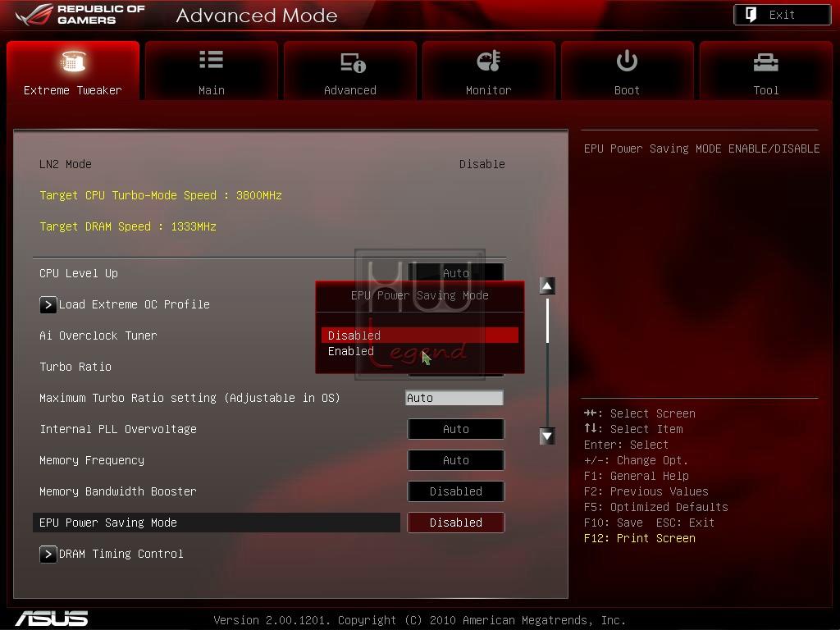The image size is (840, 630).
Task: Click the scroll up arrow
Action: coord(547,286)
